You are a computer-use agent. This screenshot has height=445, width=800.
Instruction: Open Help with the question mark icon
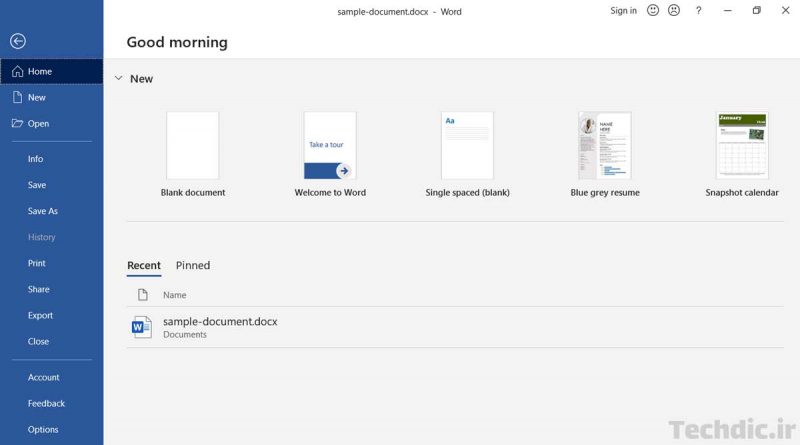click(699, 11)
